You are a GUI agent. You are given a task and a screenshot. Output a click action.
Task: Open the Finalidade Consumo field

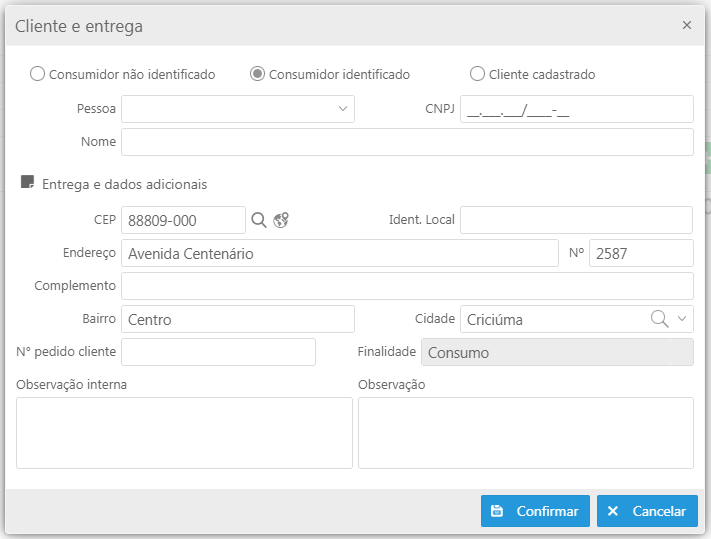(x=557, y=352)
